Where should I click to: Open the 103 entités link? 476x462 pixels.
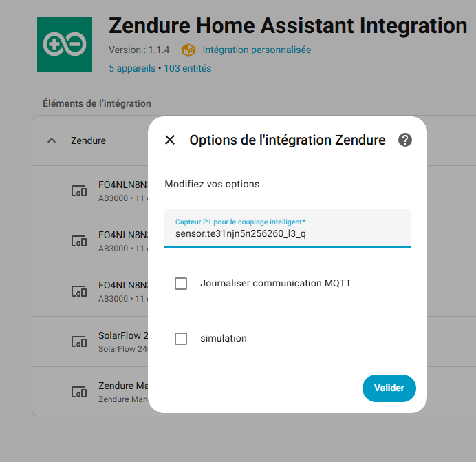coord(188,69)
